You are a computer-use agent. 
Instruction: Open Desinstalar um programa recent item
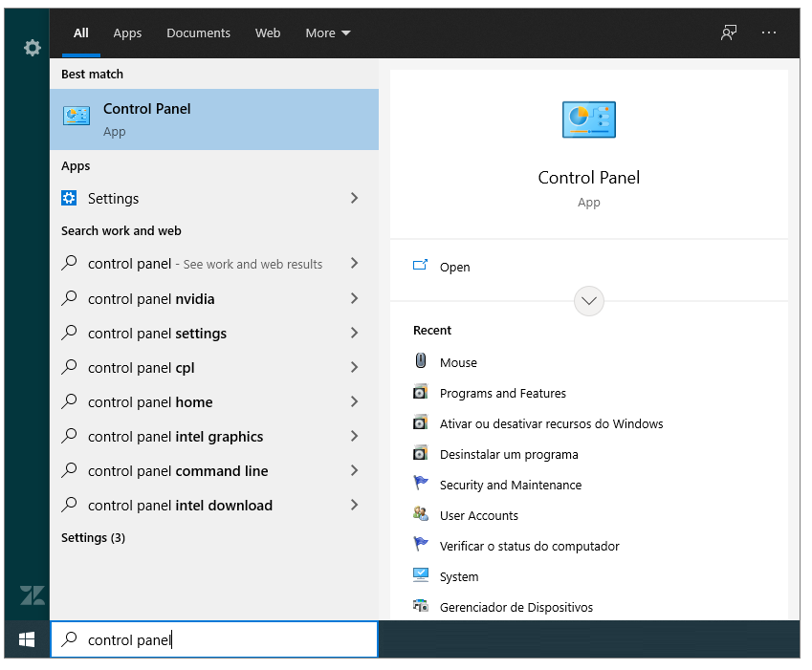(509, 455)
